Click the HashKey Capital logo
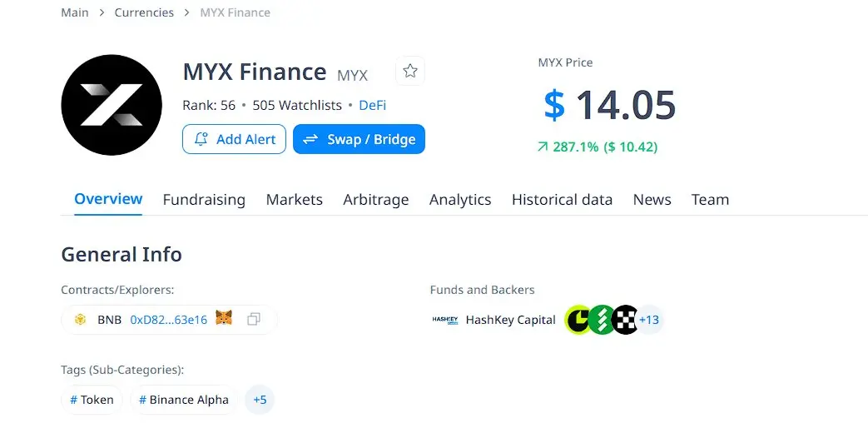This screenshot has width=868, height=433. [x=445, y=320]
